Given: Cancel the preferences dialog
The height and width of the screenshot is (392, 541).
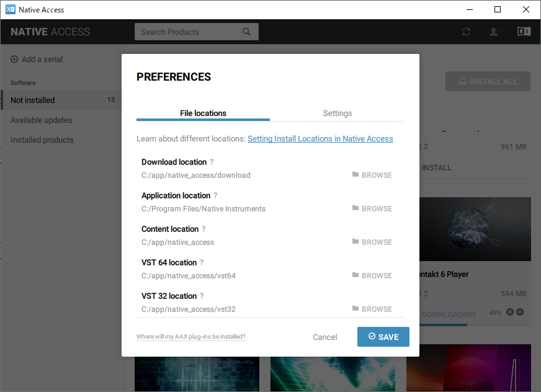Looking at the screenshot, I should coord(325,337).
